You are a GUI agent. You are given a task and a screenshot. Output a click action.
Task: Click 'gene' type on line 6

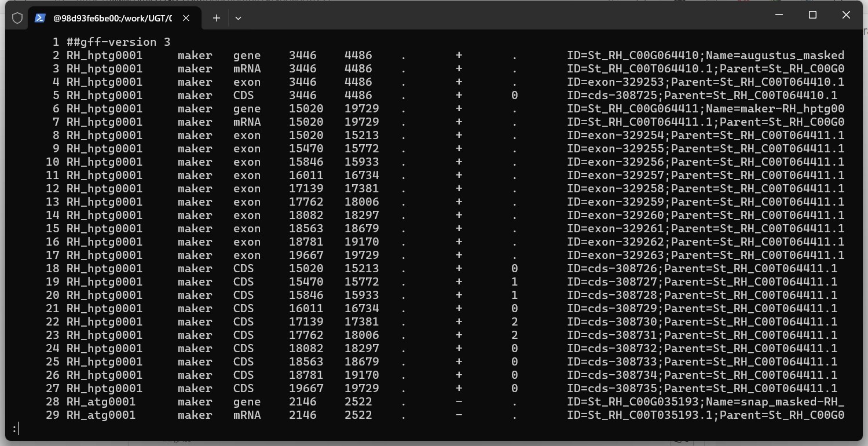[x=247, y=108]
